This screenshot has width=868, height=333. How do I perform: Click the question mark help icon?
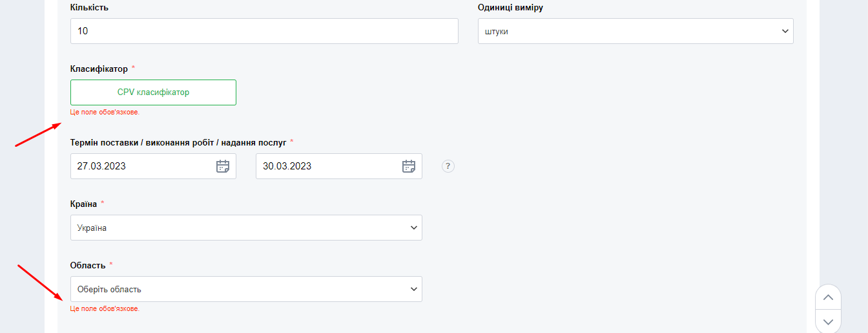(448, 166)
